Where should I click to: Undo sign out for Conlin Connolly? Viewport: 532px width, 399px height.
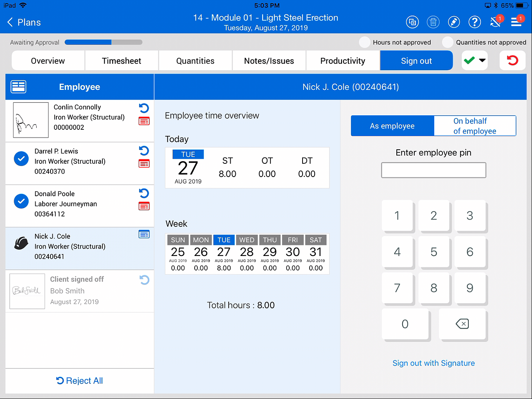[144, 108]
